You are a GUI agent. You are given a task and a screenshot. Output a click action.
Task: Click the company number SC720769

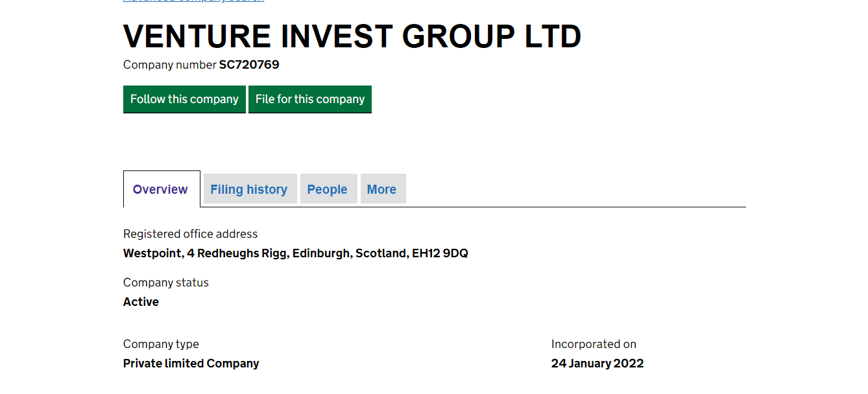(x=249, y=65)
